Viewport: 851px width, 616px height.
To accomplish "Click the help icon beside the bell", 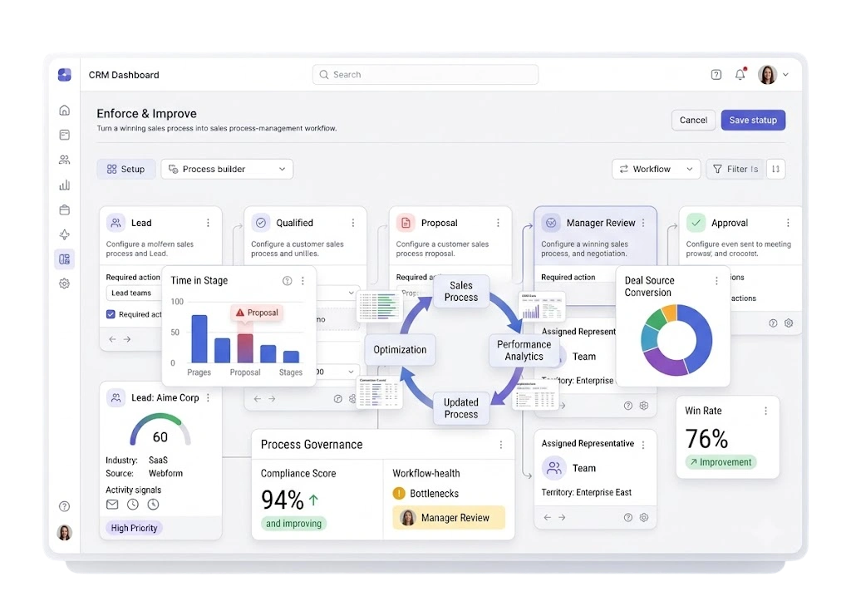I will click(716, 75).
